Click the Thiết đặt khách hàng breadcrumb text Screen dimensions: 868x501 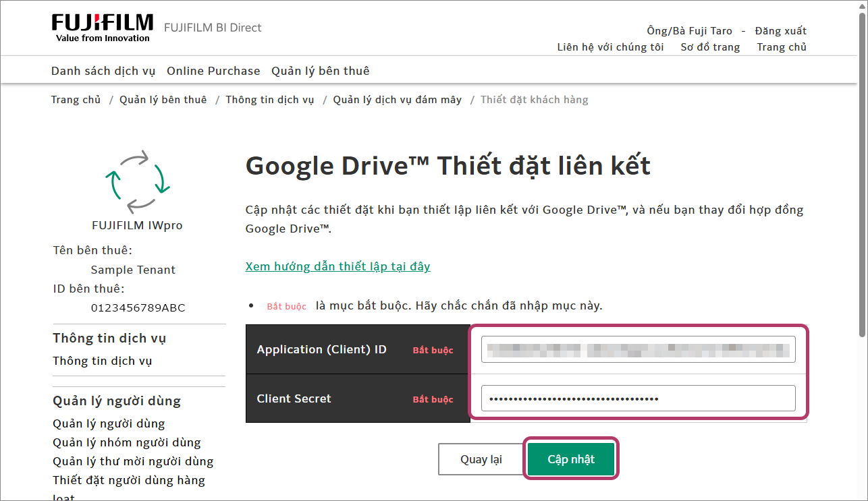pyautogui.click(x=535, y=100)
